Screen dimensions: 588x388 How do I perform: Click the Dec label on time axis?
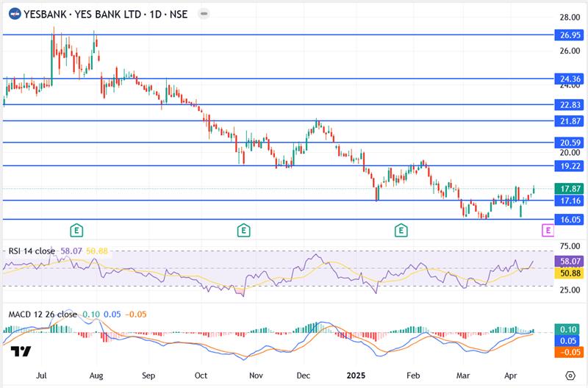[303, 374]
